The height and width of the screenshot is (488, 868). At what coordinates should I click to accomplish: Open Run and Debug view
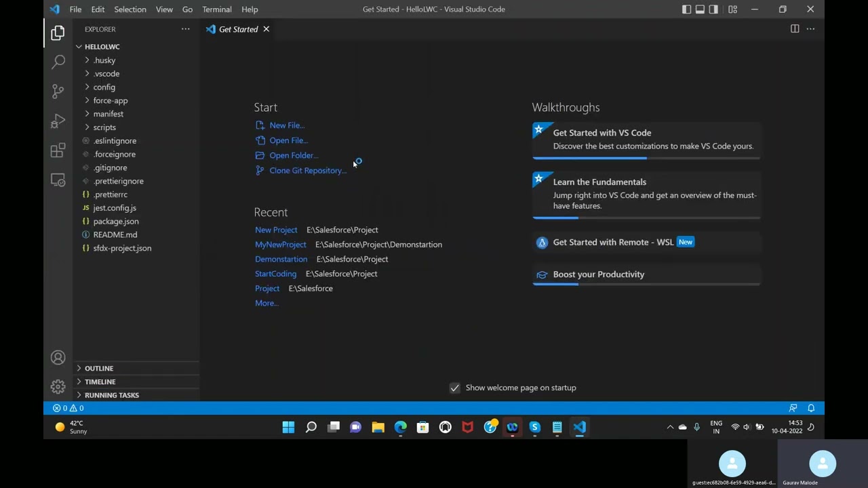coord(58,121)
